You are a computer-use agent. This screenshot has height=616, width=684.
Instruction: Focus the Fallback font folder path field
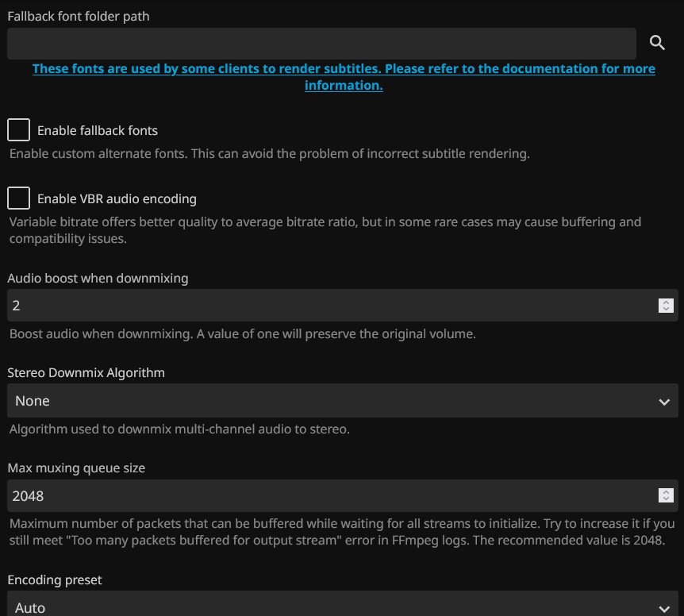click(x=321, y=43)
